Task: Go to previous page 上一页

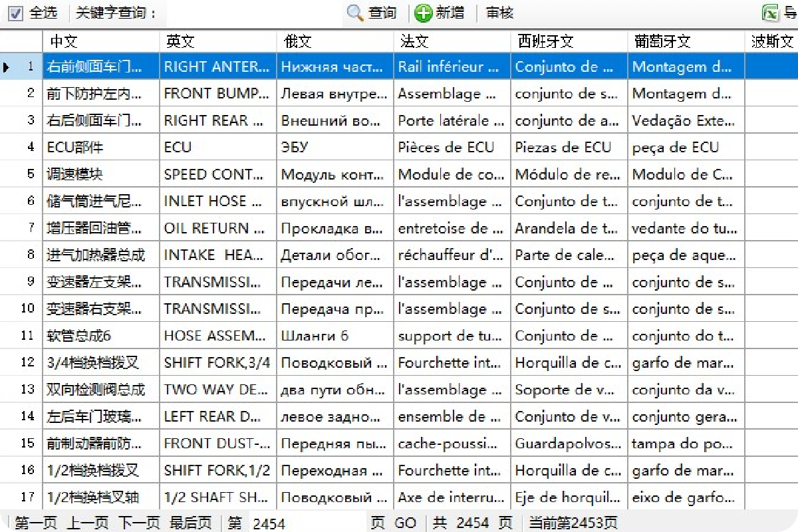Action: tap(87, 523)
